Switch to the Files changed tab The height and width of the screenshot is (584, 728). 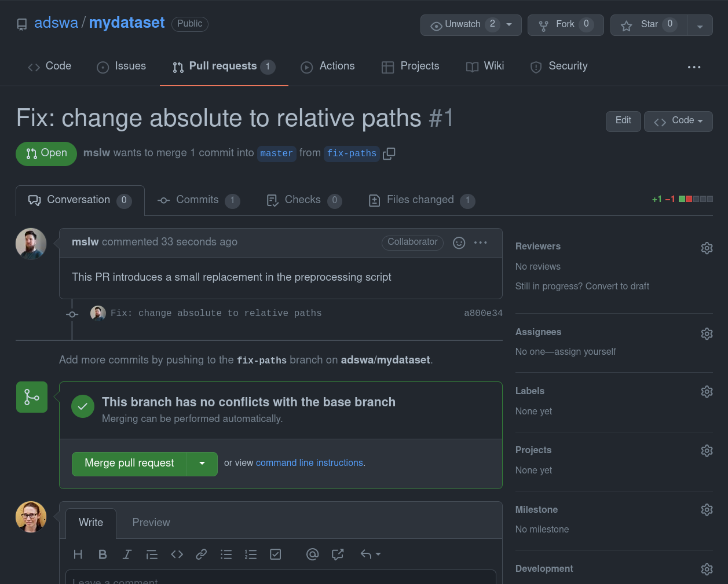[x=420, y=200]
